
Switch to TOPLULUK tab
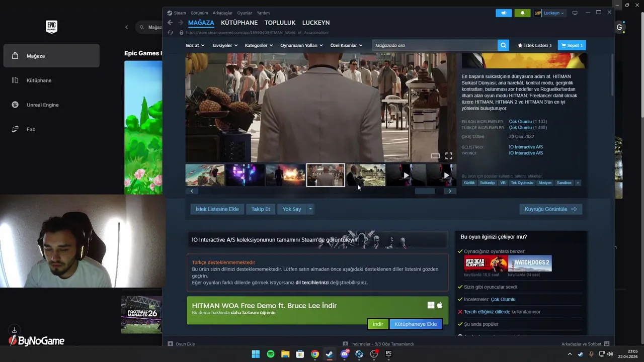(x=280, y=23)
